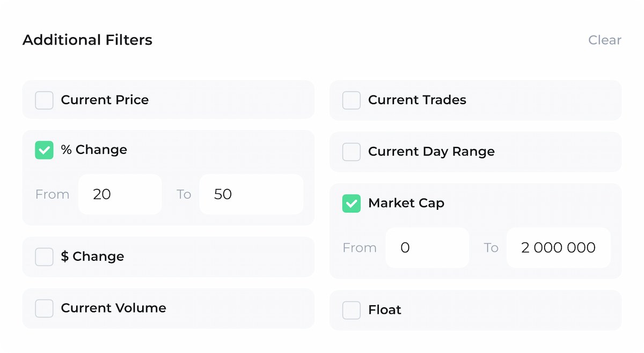Toggle the green Market Cap checkmark off

point(352,204)
